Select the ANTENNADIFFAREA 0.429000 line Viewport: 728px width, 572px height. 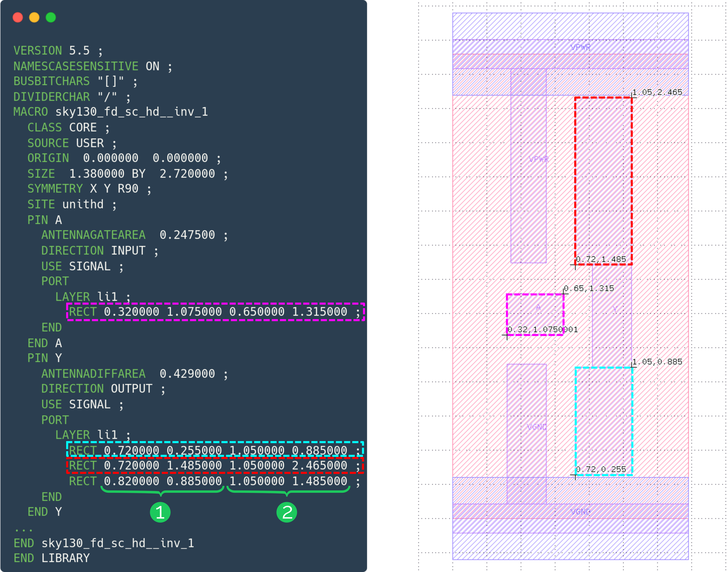tap(135, 374)
